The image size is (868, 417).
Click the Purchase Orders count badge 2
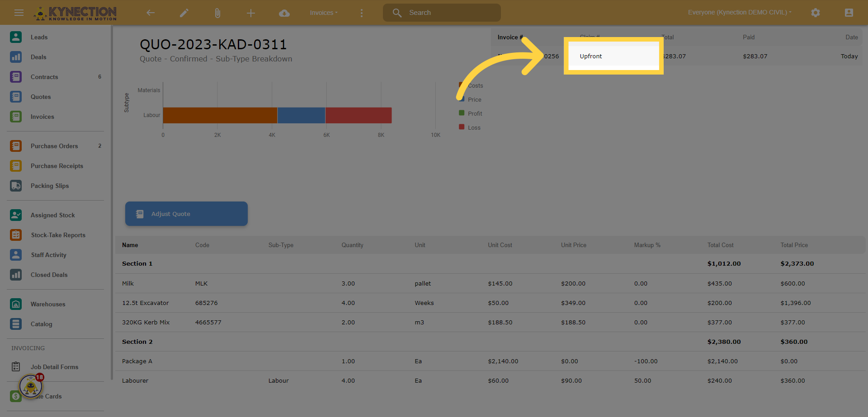(x=100, y=146)
